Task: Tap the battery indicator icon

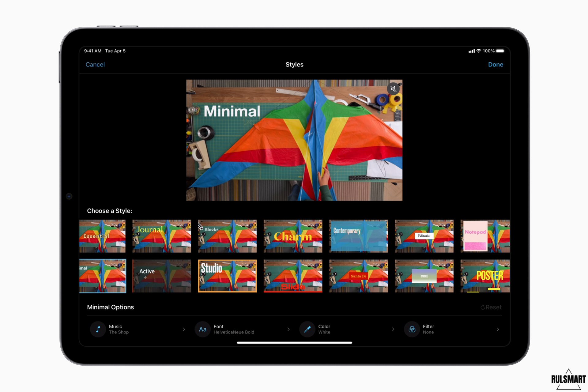Action: coord(500,51)
